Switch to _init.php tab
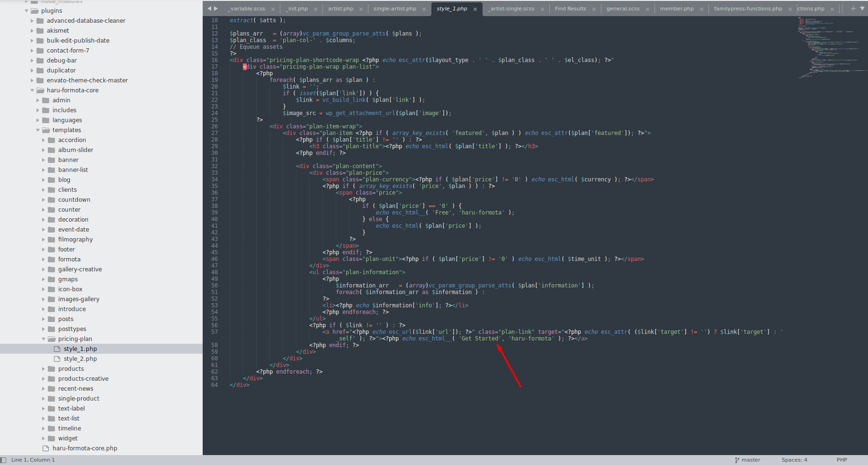The width and height of the screenshot is (868, 465). tap(296, 9)
